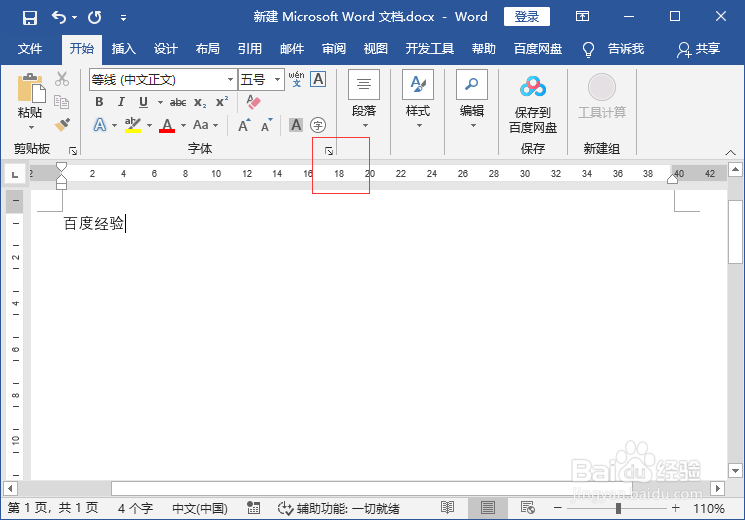Image resolution: width=745 pixels, height=520 pixels.
Task: Click the 共享 share button
Action: point(698,48)
